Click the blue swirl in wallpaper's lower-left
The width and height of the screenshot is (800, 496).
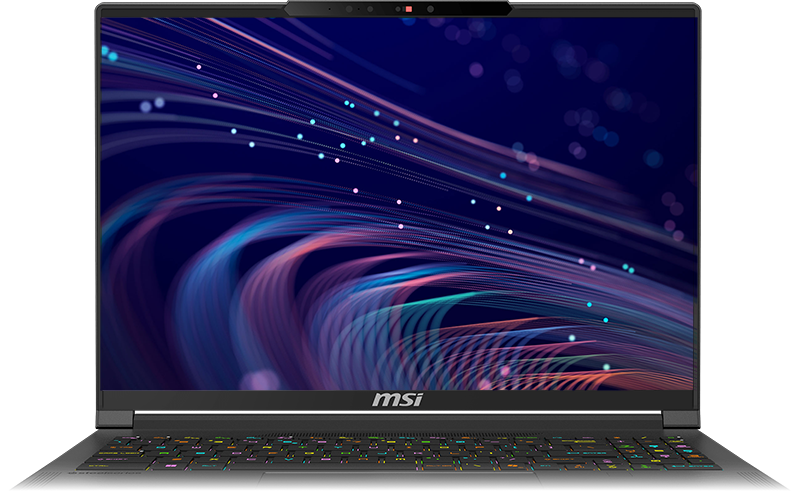(200, 300)
